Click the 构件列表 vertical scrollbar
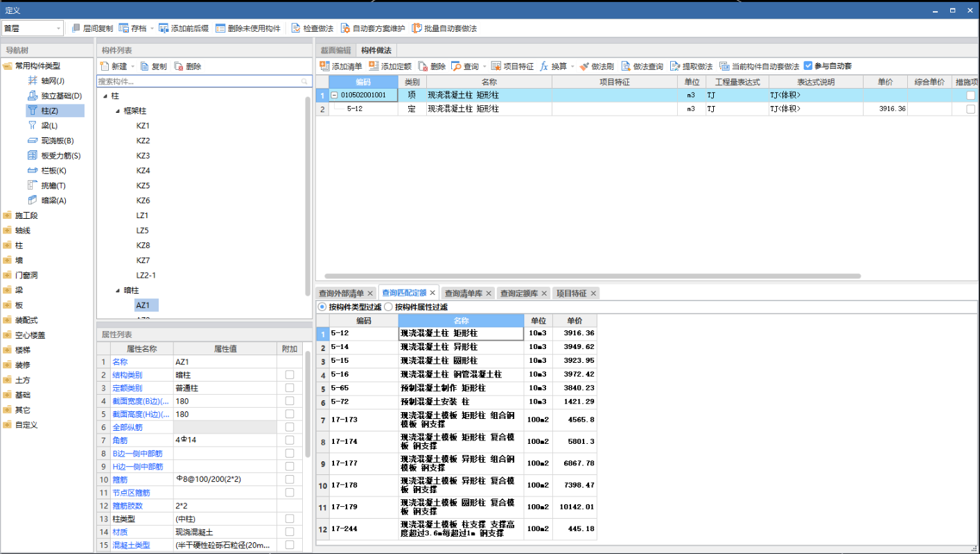The image size is (980, 554). point(308,197)
